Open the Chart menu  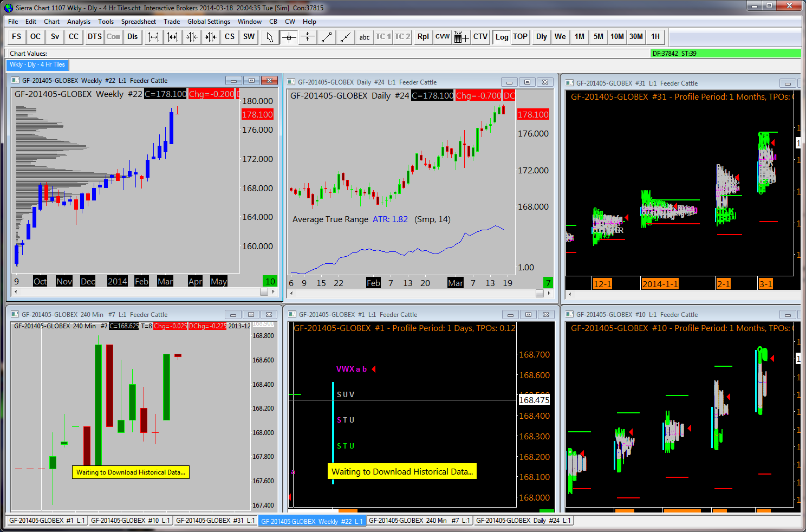click(52, 22)
